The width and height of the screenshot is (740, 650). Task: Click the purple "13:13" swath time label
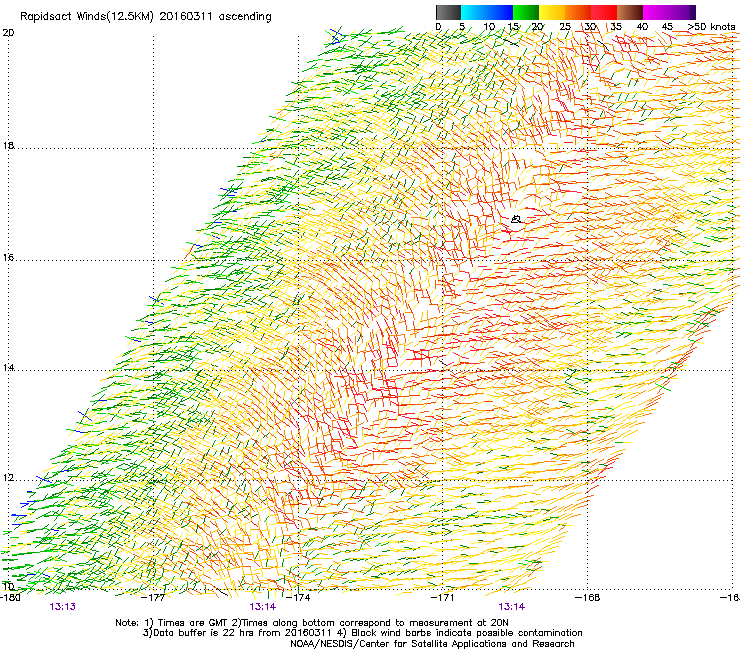[x=62, y=607]
